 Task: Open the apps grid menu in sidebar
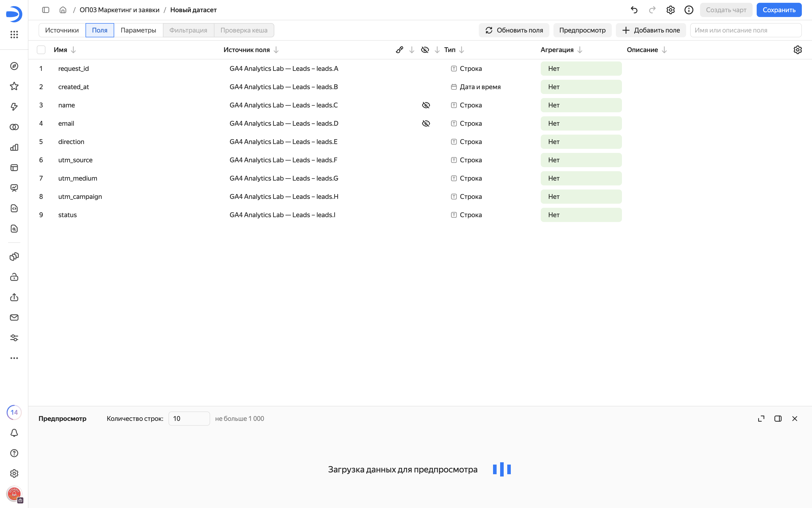coord(14,35)
